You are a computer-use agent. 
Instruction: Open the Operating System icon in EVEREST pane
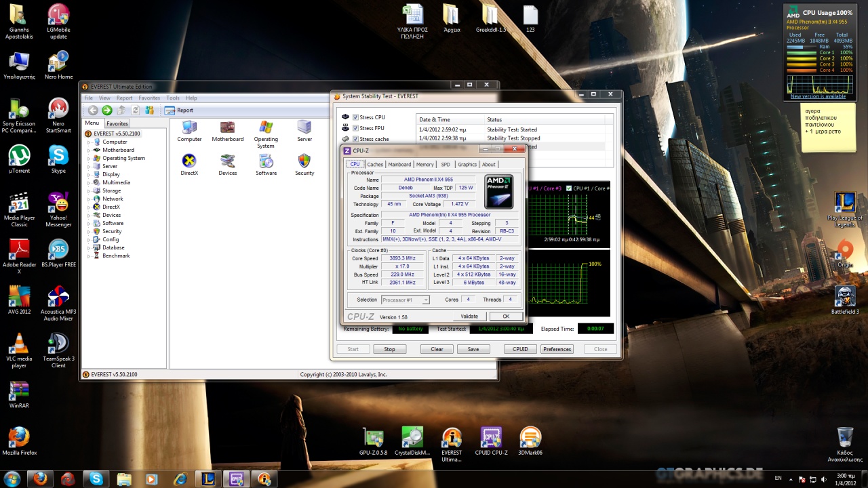[266, 135]
